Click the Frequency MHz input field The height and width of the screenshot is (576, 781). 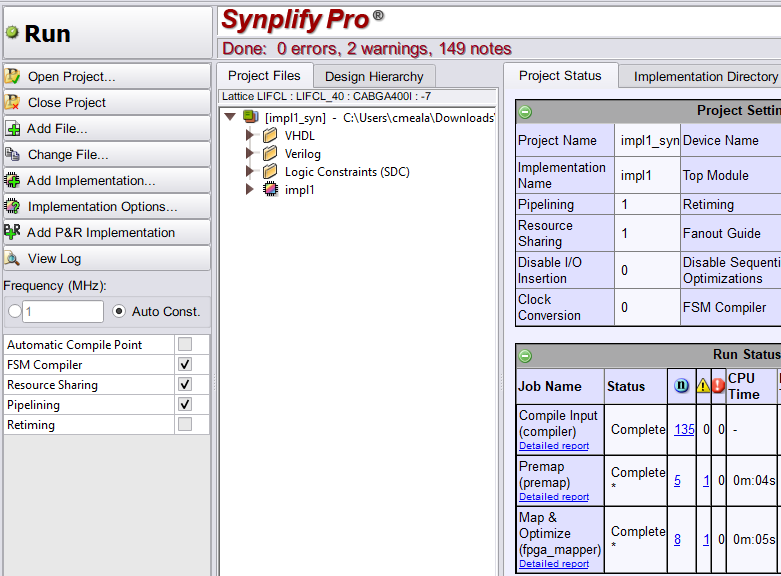click(x=63, y=311)
